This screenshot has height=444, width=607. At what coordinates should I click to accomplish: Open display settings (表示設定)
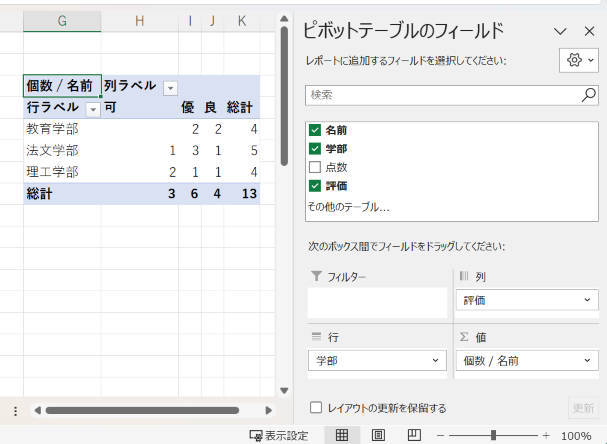279,435
